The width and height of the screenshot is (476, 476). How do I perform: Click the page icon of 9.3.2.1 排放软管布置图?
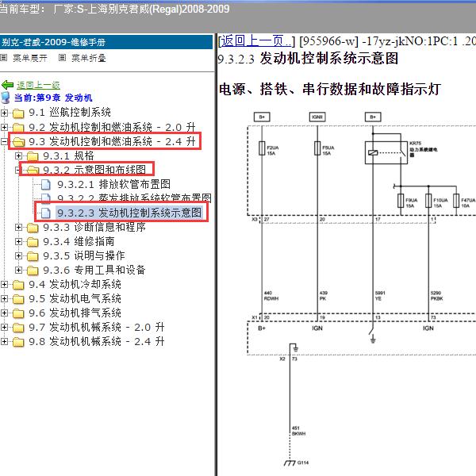click(x=46, y=184)
